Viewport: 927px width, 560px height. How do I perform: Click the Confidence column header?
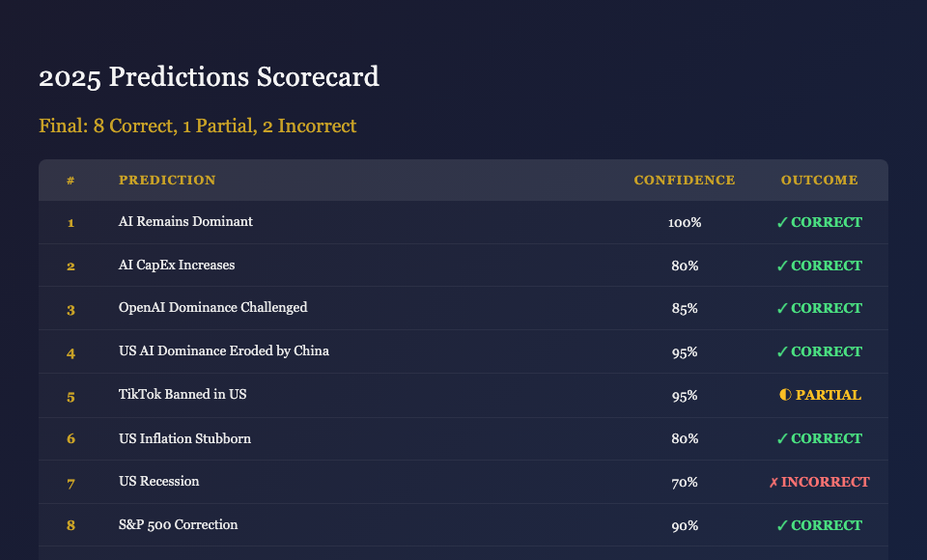click(x=684, y=181)
